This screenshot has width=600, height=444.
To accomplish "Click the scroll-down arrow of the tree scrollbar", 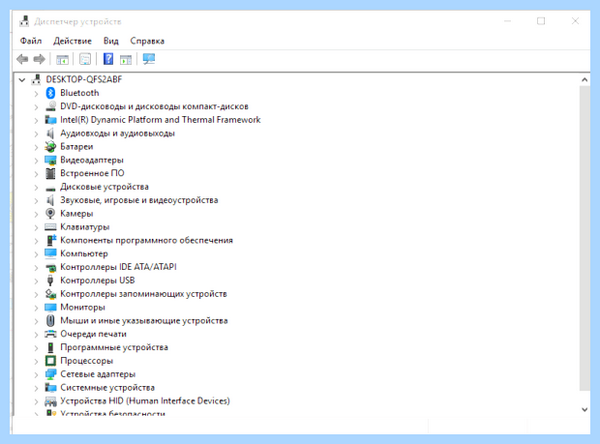I will pos(585,410).
